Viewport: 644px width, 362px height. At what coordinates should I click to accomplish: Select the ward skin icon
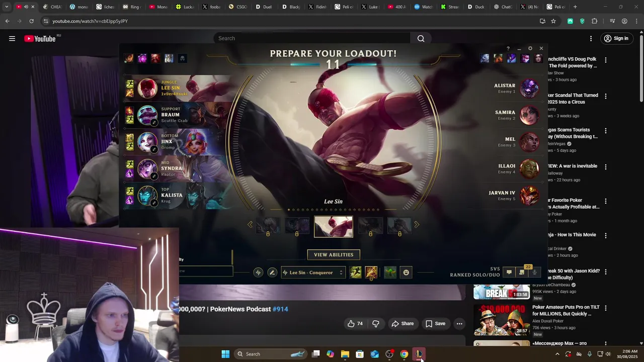(x=390, y=273)
